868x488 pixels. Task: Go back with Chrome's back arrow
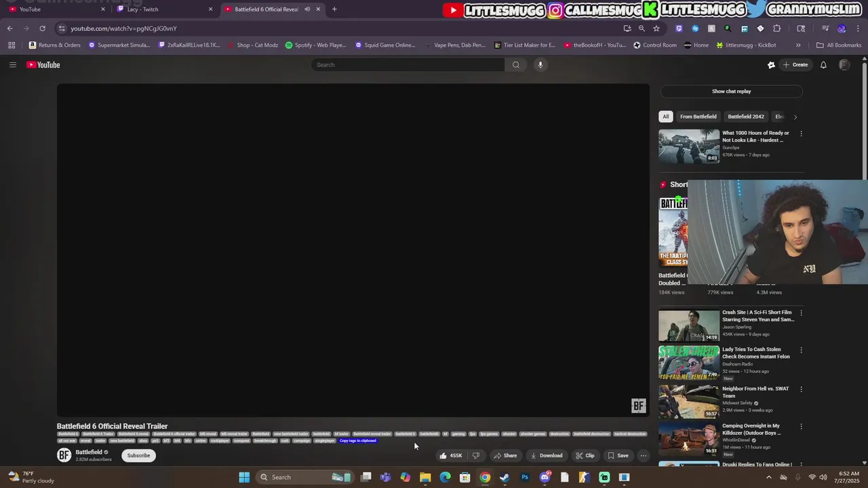(9, 28)
